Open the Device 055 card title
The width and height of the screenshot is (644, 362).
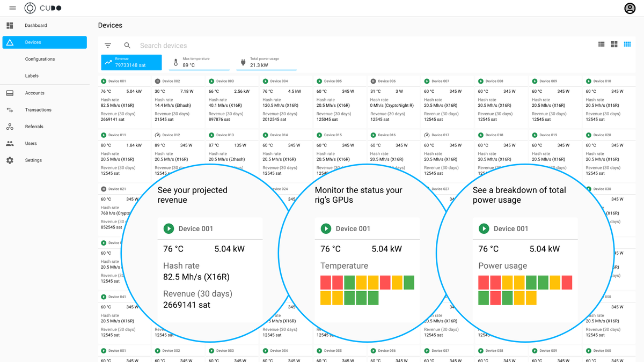tap(333, 351)
